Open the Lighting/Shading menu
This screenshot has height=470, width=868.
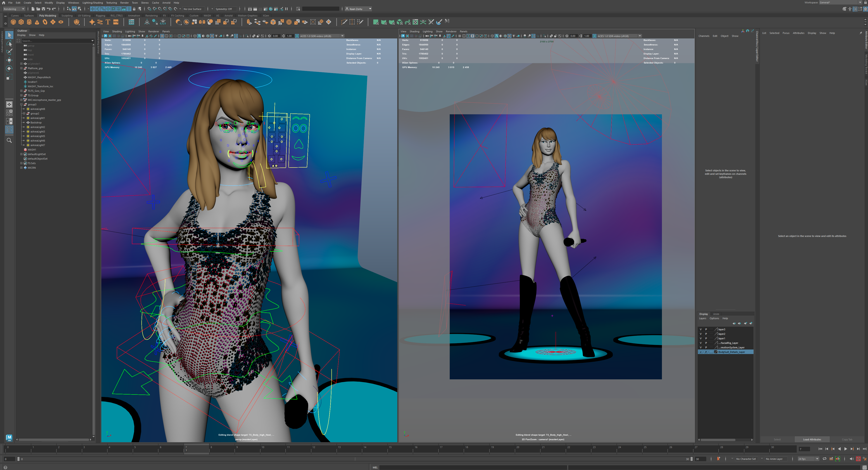[93, 3]
